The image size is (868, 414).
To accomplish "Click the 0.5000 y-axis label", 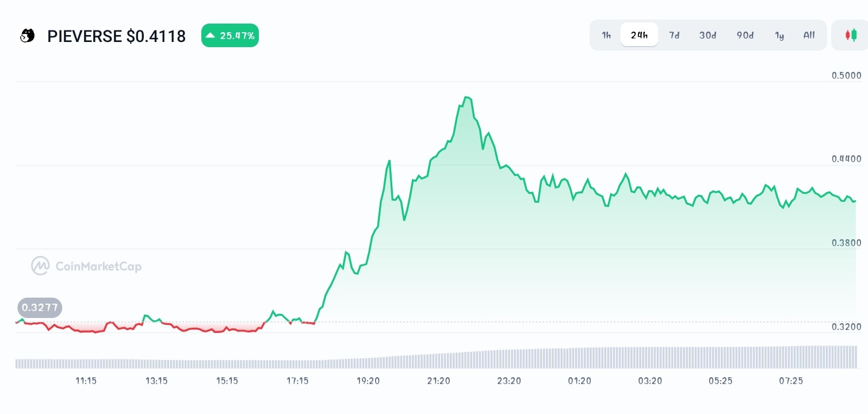I will [x=846, y=75].
